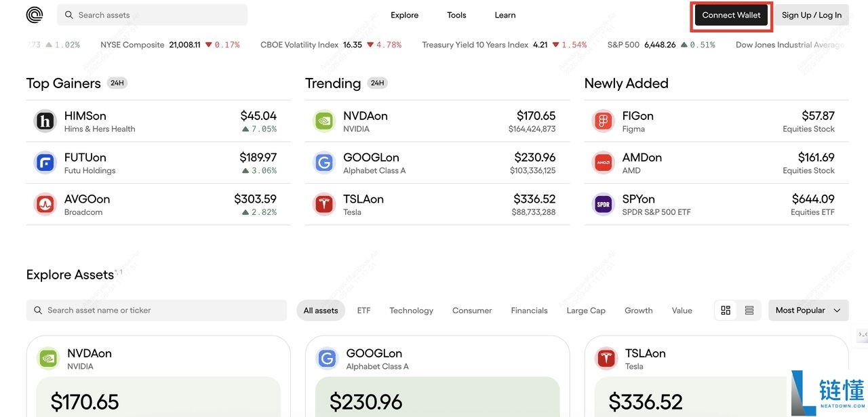Select the NVDAon NVIDIA icon in Trending
Viewport: 868px width, 417px height.
[x=323, y=121]
